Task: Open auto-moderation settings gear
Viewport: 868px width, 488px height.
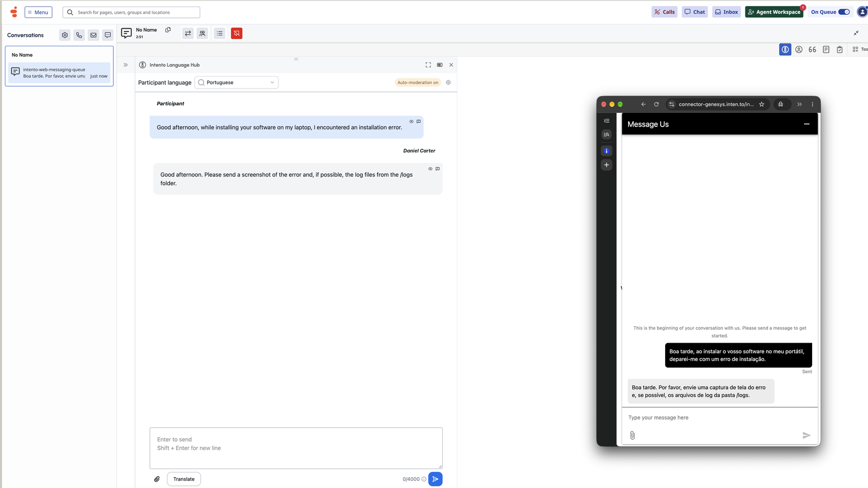Action: point(448,83)
